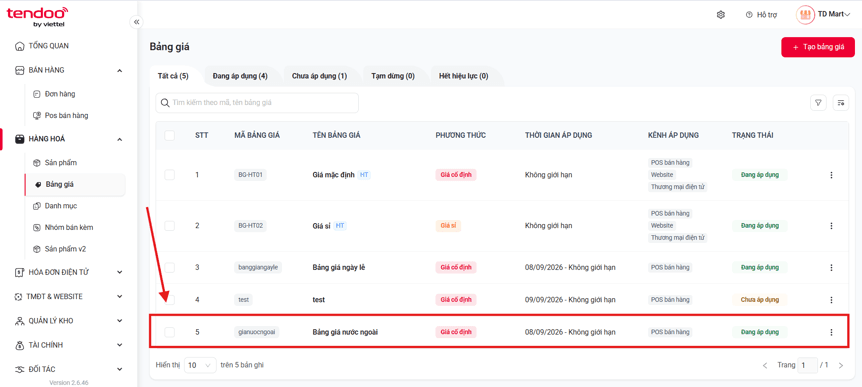The height and width of the screenshot is (387, 862).
Task: Switch to the Đang áp dụng (4) tab
Action: [x=240, y=76]
